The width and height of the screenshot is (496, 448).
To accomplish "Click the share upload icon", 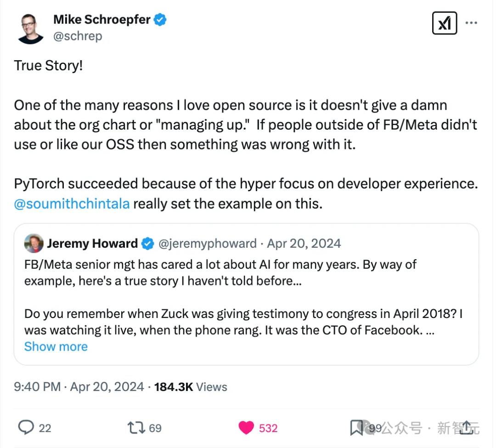I will pyautogui.click(x=467, y=428).
